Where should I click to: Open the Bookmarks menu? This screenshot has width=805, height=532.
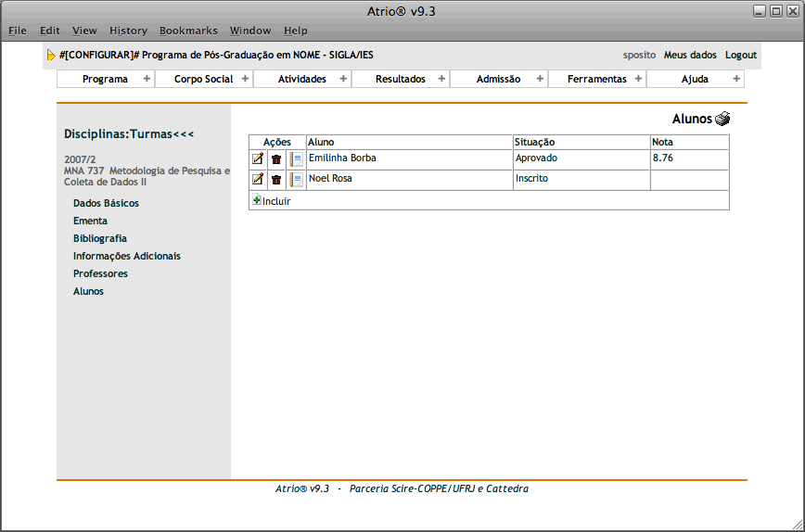(x=188, y=31)
